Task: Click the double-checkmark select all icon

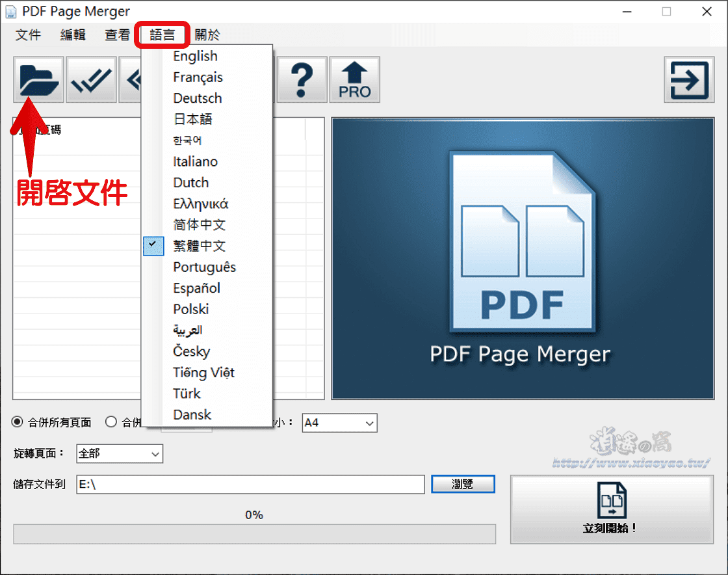Action: point(91,80)
